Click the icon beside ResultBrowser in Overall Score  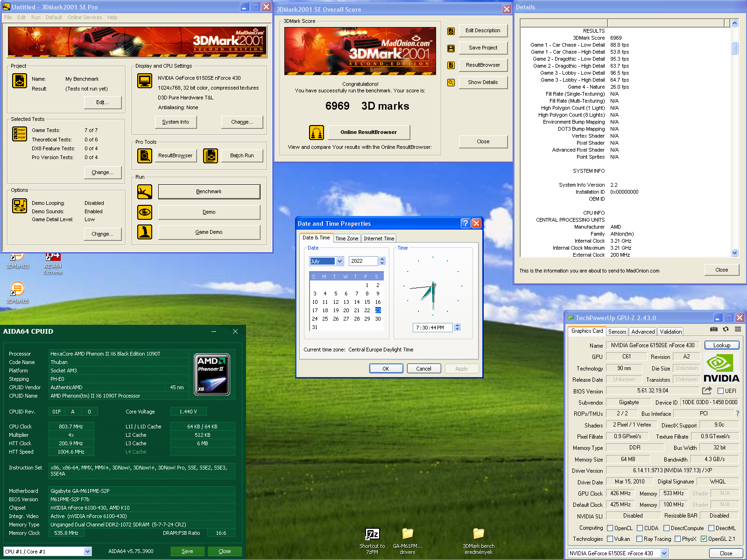click(x=451, y=65)
